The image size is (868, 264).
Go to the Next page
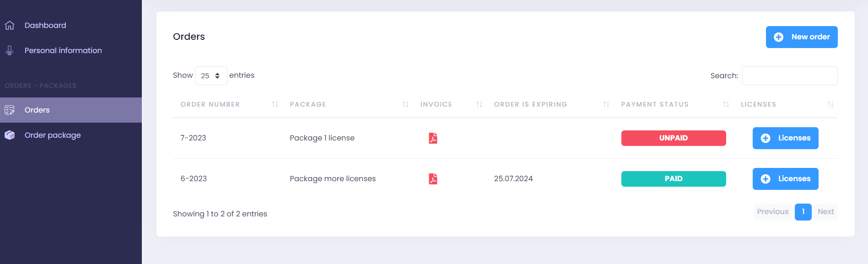click(x=825, y=212)
